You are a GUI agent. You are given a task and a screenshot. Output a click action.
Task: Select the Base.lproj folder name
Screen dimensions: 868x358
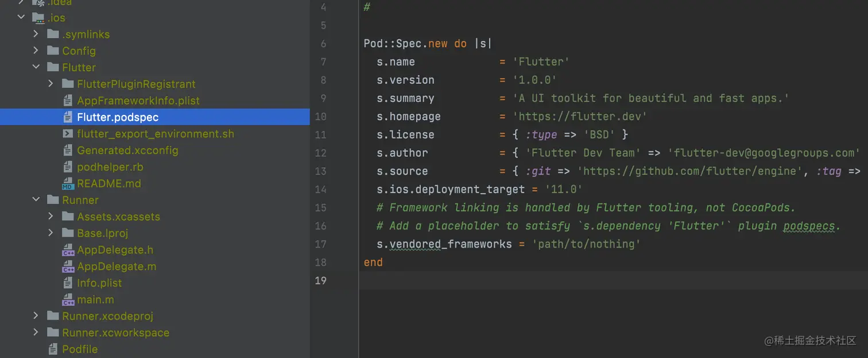tap(103, 233)
